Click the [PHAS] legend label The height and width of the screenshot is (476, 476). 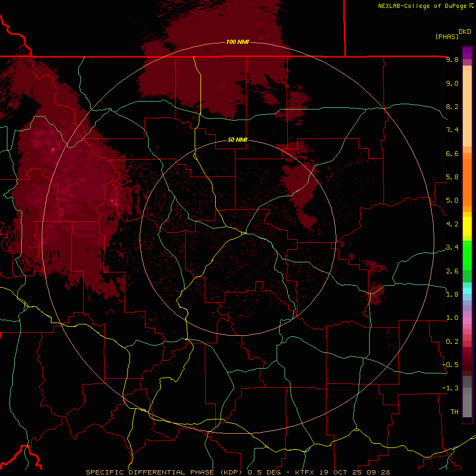tap(447, 36)
